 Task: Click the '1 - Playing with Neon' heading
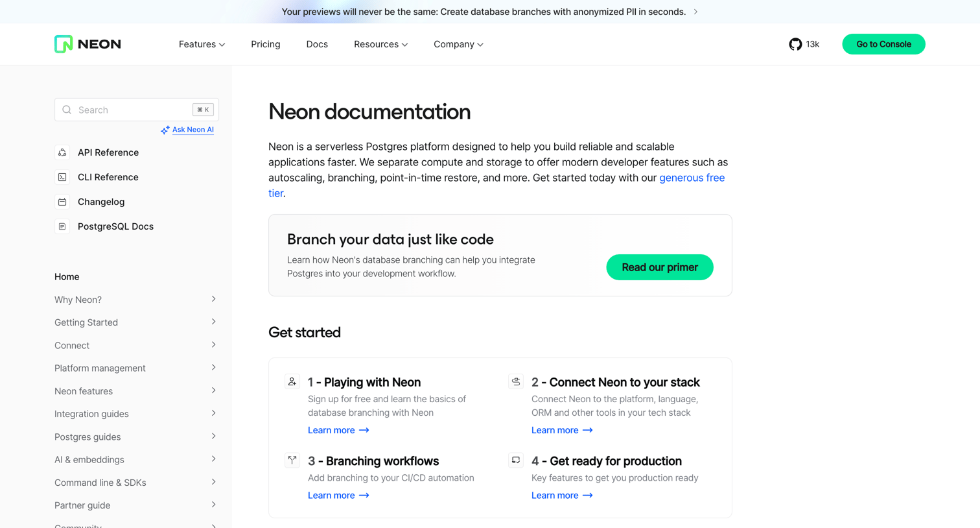pos(364,382)
